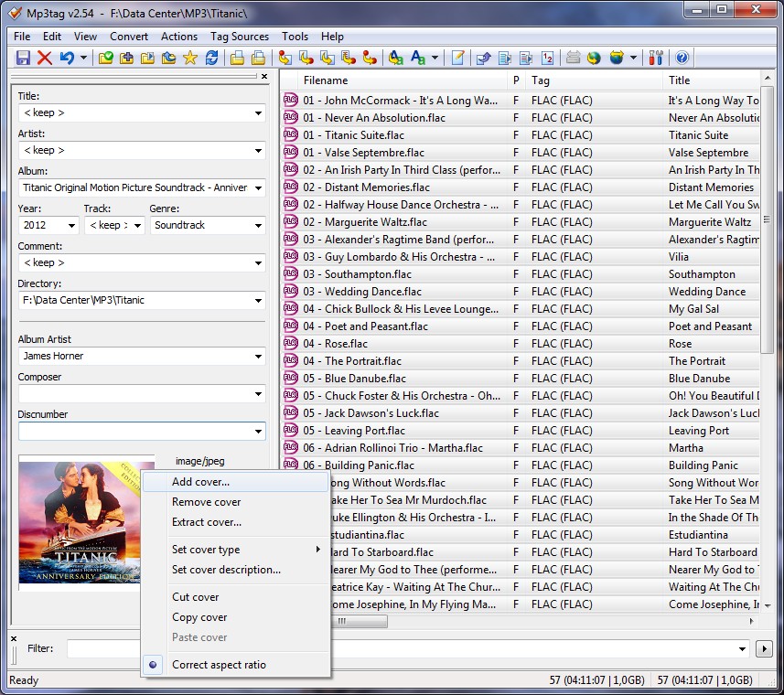The image size is (784, 695).
Task: Click the Filename to Tag converter icon
Action: [306, 58]
